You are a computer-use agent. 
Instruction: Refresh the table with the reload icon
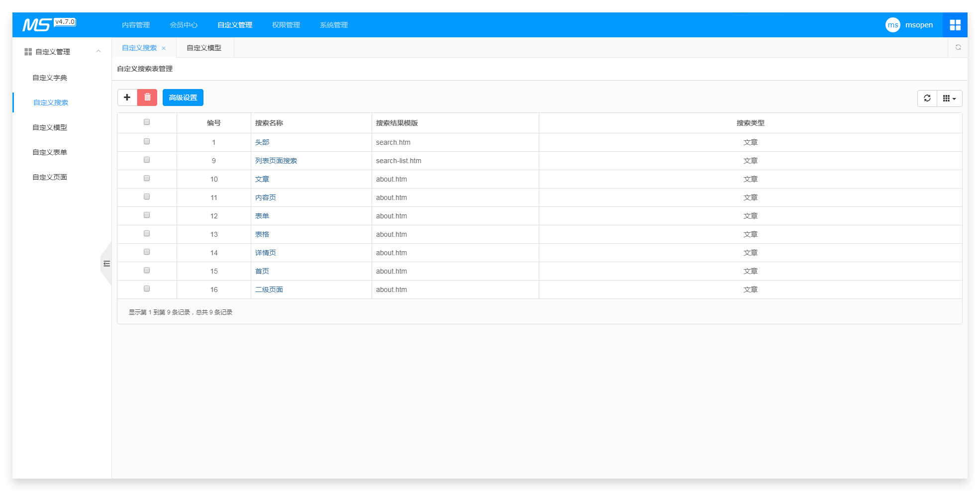(x=927, y=98)
